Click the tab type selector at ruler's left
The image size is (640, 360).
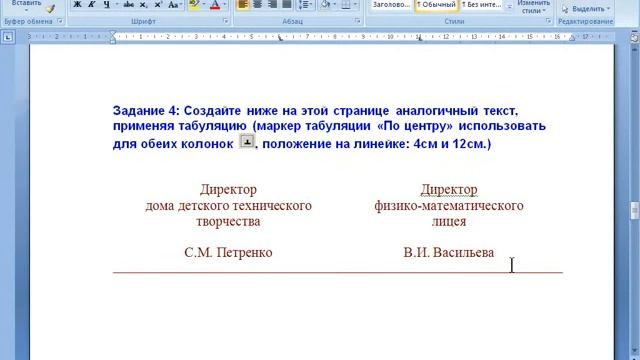coord(8,38)
